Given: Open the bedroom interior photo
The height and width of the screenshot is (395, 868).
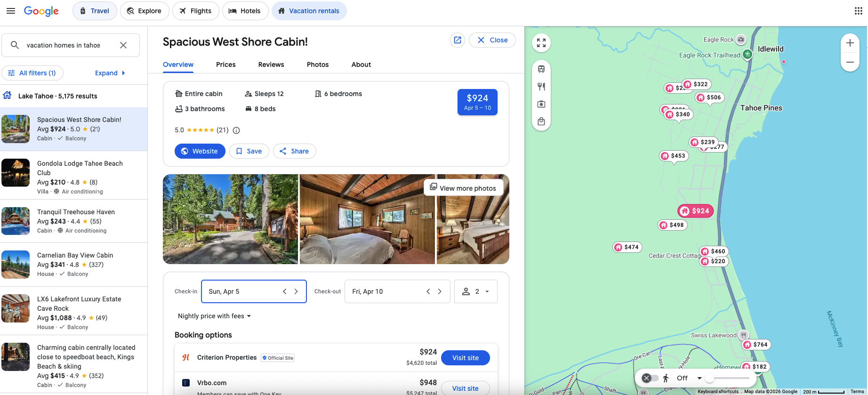Looking at the screenshot, I should (367, 219).
